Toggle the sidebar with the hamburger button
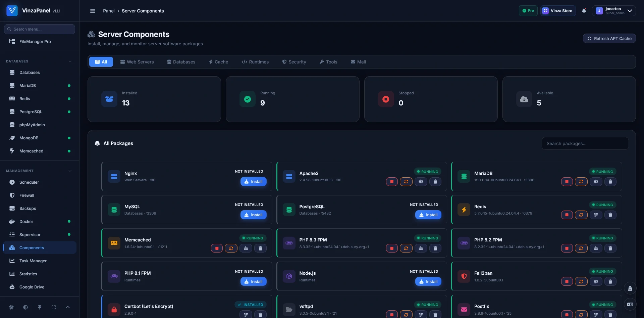This screenshot has width=644, height=318. pos(93,11)
